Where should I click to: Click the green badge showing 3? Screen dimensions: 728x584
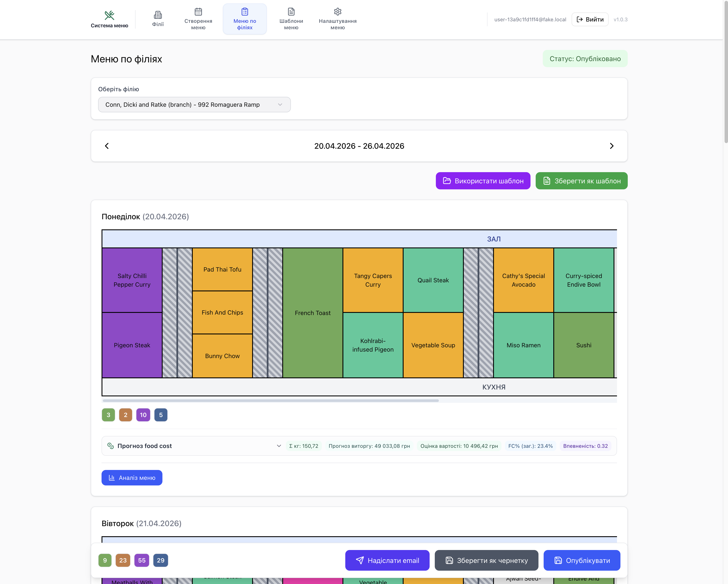coord(108,415)
